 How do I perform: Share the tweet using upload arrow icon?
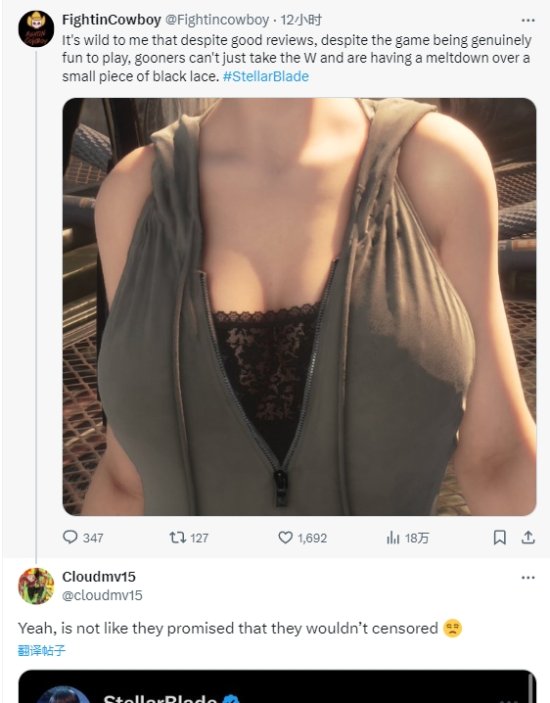point(528,537)
